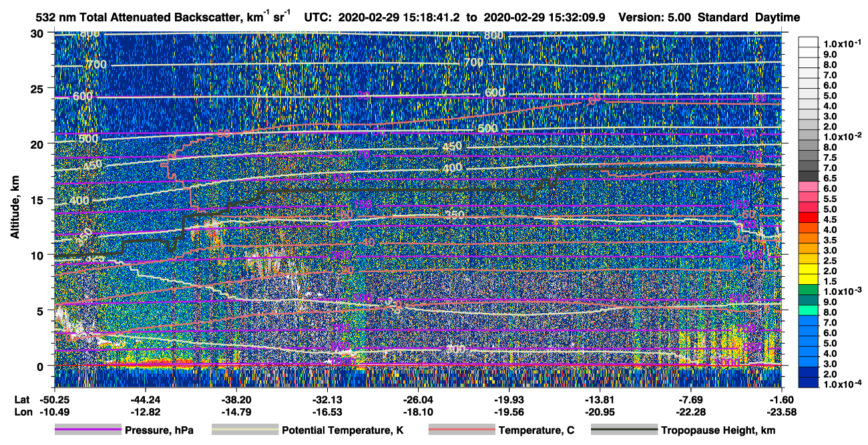Viewport: 868px width, 445px height.
Task: Click the longitude value '-18.10'
Action: pyautogui.click(x=418, y=412)
